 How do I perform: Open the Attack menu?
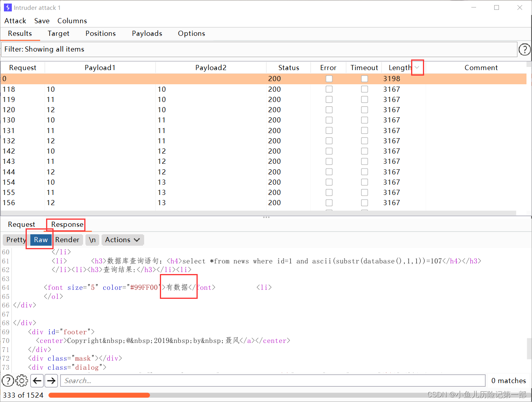[x=15, y=21]
